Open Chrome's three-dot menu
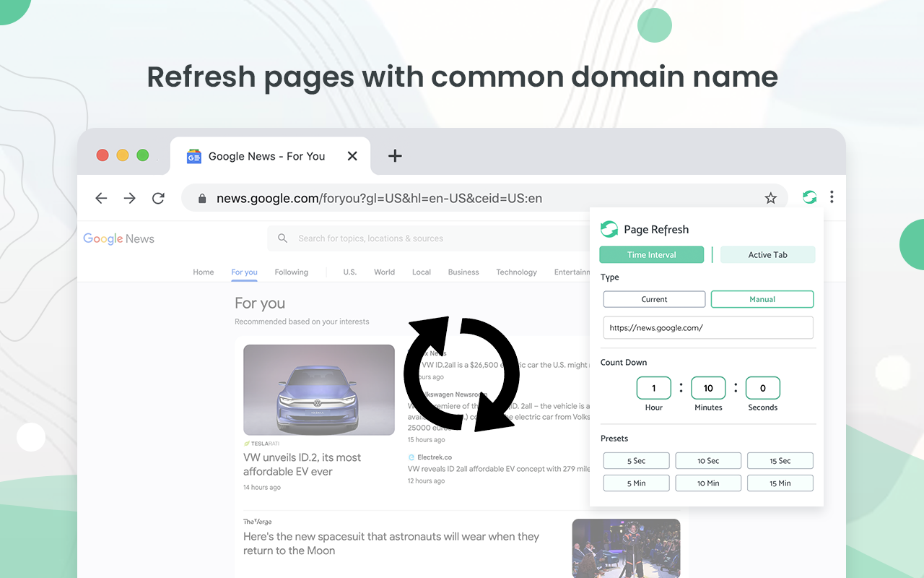924x578 pixels. [x=832, y=197]
